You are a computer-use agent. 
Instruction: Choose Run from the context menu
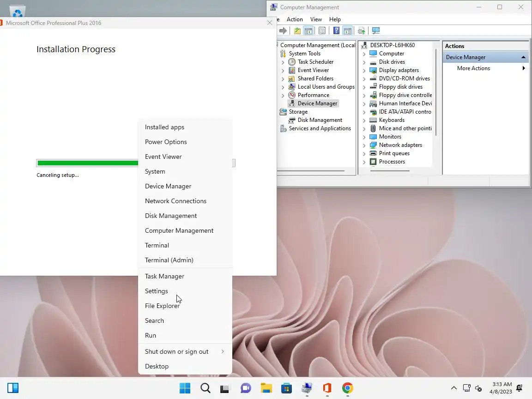click(185, 335)
